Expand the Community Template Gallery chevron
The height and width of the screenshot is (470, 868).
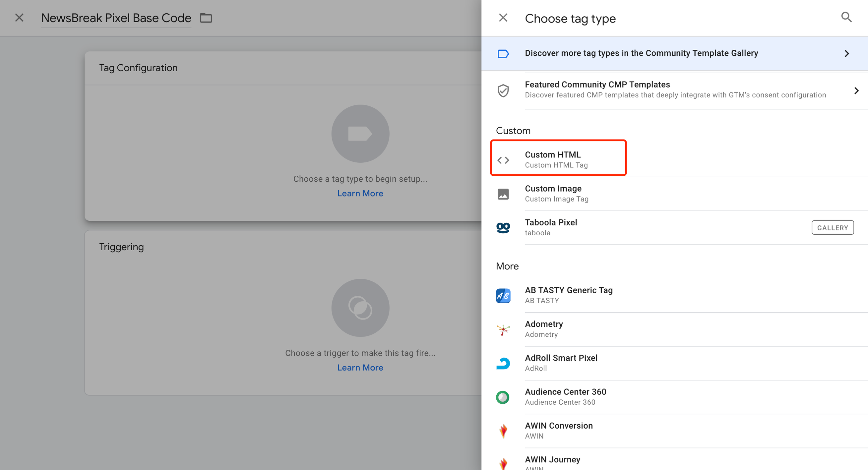coord(846,54)
